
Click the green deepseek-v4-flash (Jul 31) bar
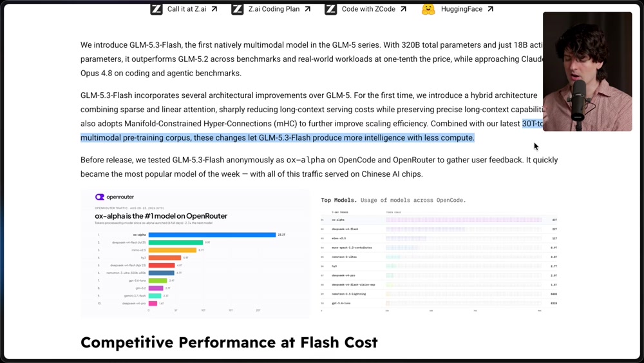[x=176, y=242]
